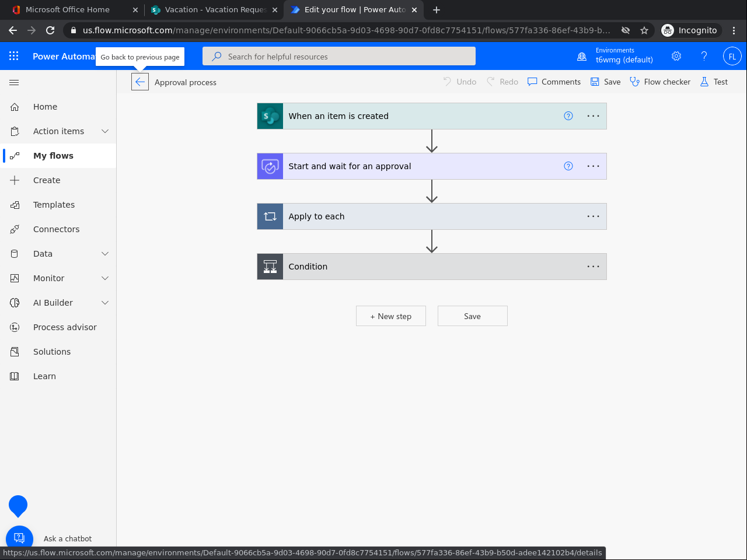The height and width of the screenshot is (560, 747).
Task: Go back in browser history
Action: tap(13, 30)
